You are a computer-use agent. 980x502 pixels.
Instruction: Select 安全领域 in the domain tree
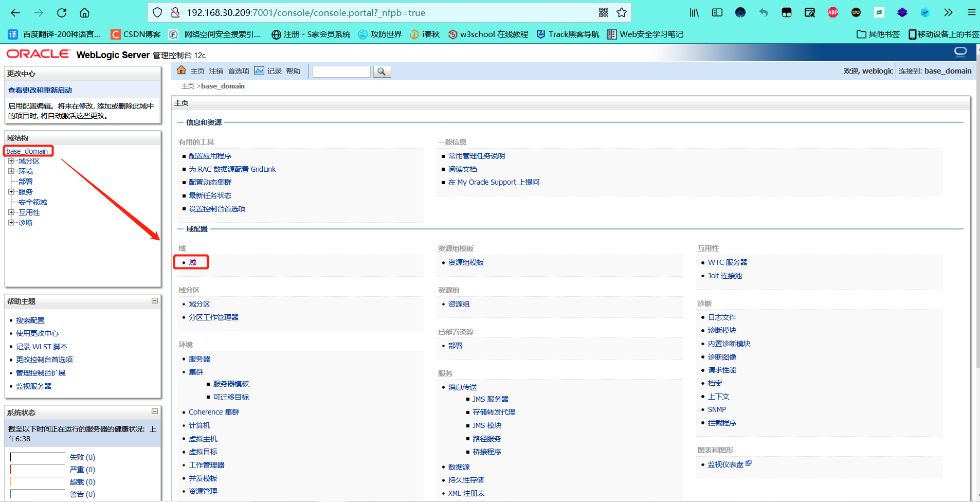tap(33, 202)
